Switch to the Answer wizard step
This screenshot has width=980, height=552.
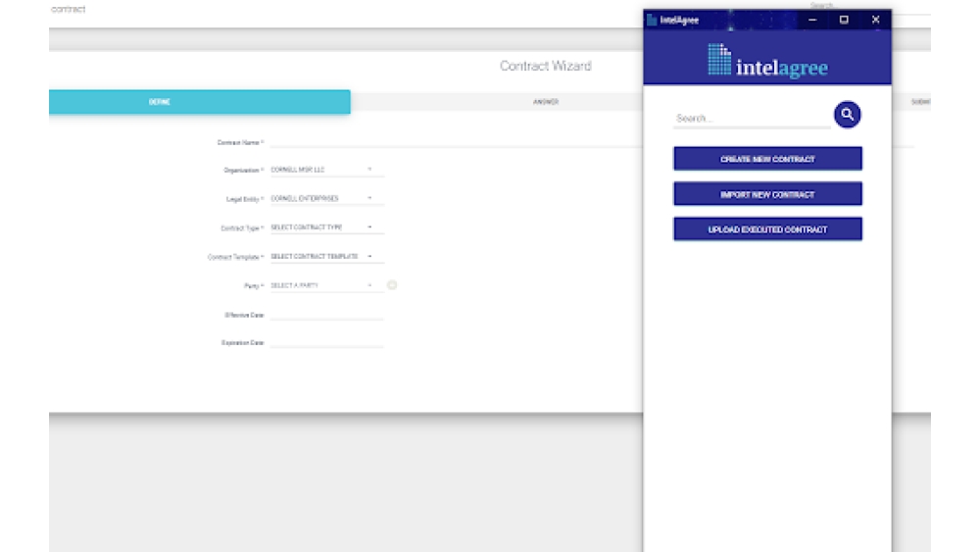pos(546,102)
